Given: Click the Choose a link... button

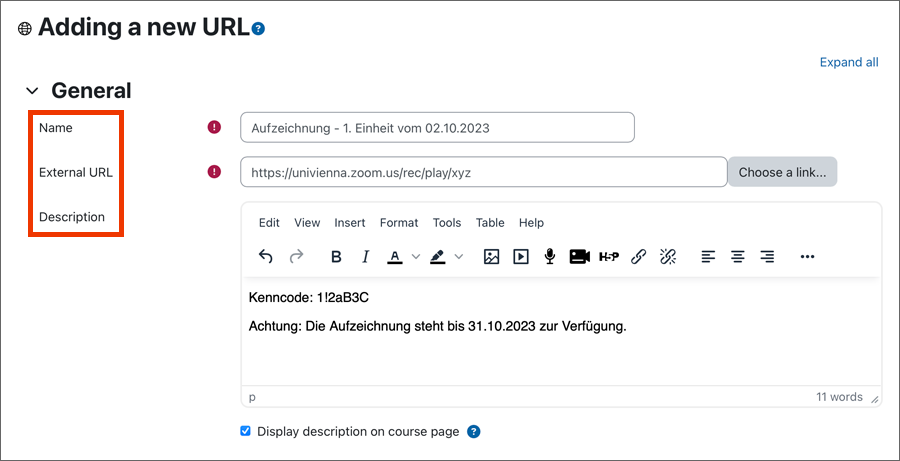Looking at the screenshot, I should point(782,172).
